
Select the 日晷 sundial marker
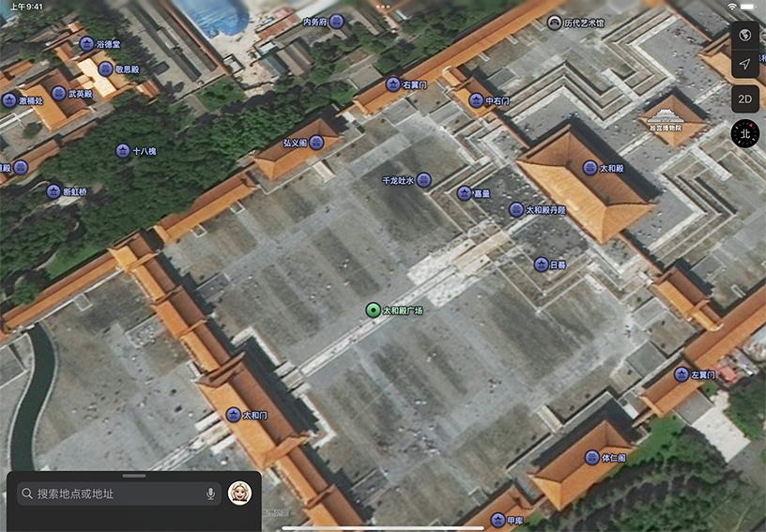[x=541, y=265]
